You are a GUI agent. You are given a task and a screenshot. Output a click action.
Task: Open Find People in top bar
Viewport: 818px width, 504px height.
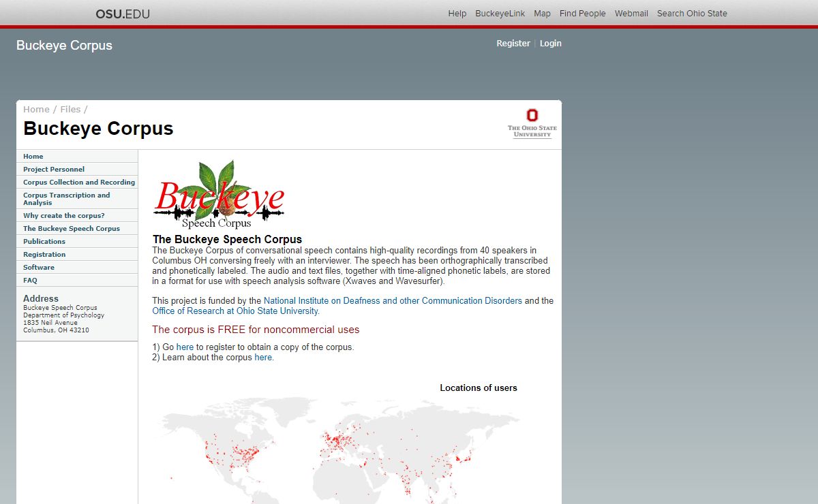pyautogui.click(x=583, y=14)
